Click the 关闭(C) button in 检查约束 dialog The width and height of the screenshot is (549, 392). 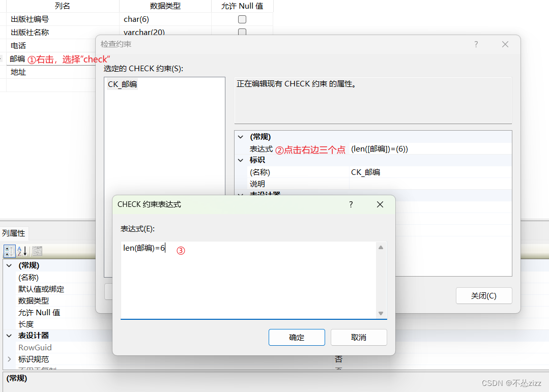coord(483,295)
